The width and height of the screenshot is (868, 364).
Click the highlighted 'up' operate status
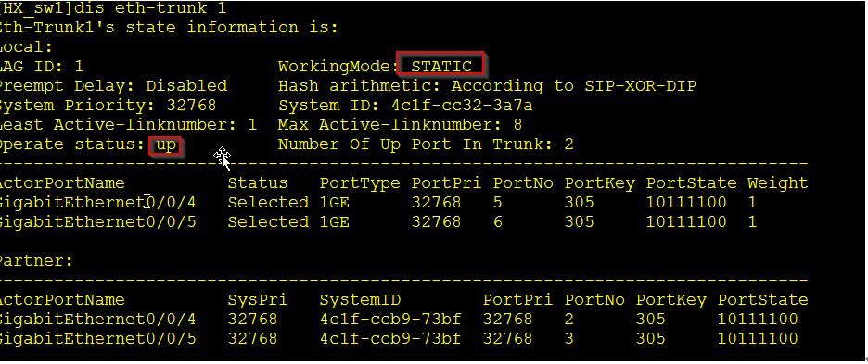[x=165, y=144]
